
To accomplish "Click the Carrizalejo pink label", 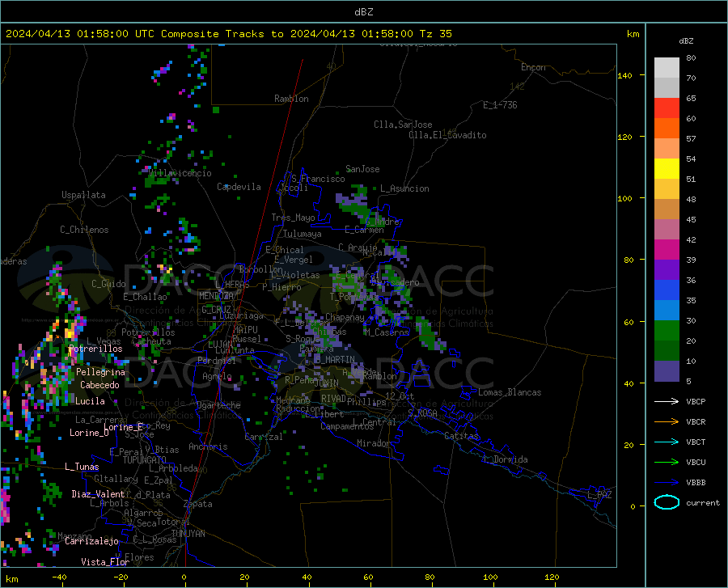I will (x=91, y=541).
